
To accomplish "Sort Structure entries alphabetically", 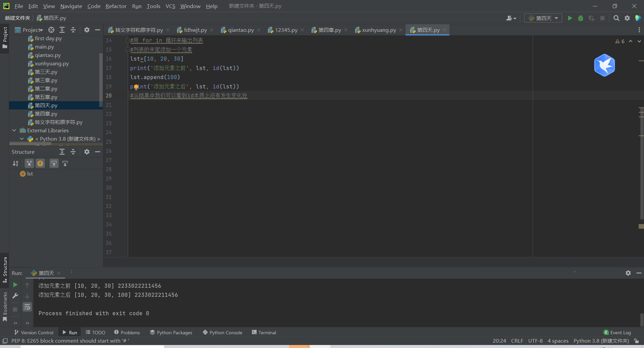I will click(x=15, y=163).
